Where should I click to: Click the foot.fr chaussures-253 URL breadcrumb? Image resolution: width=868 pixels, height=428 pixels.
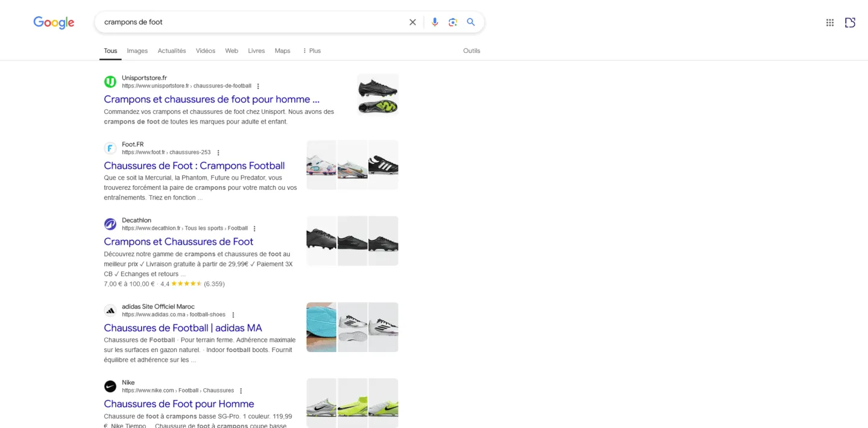click(x=166, y=153)
